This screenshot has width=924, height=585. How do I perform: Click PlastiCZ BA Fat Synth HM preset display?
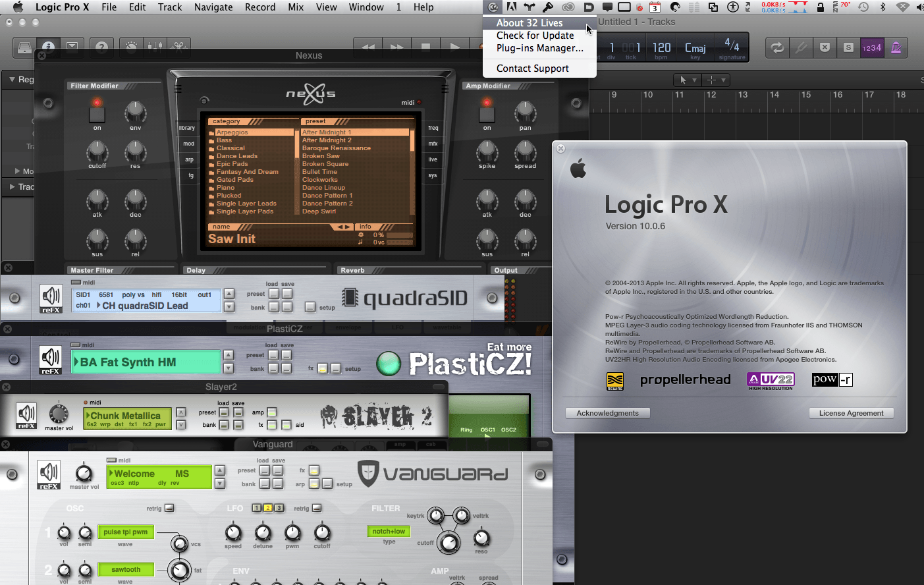click(x=146, y=362)
